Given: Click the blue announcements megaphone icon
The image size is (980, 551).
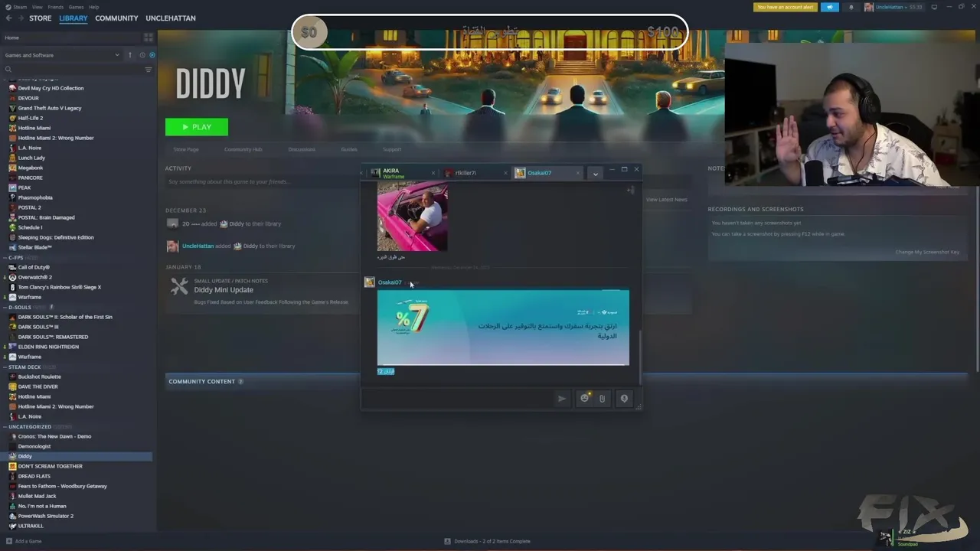Looking at the screenshot, I should [830, 7].
